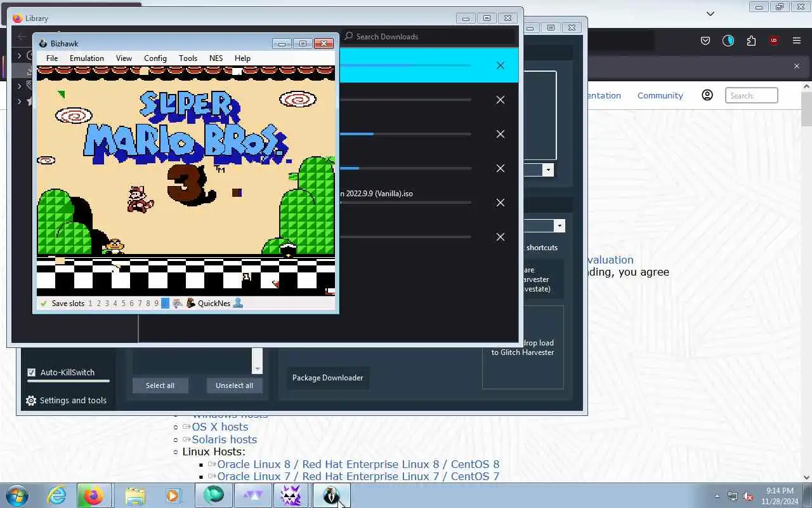Open Settings and tools gear icon

(x=31, y=401)
